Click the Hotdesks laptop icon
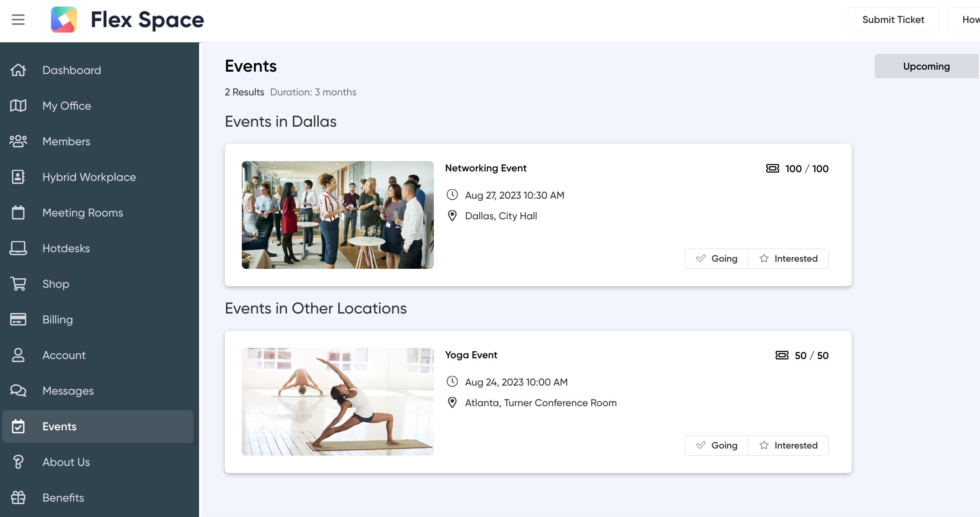 click(x=18, y=248)
